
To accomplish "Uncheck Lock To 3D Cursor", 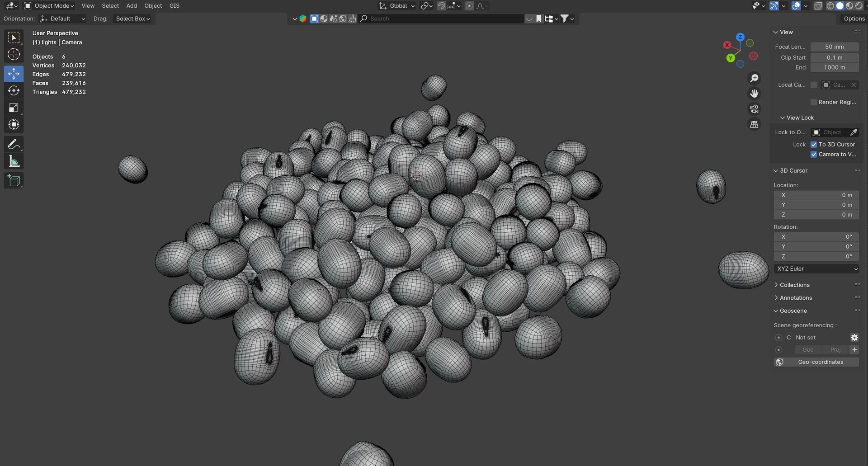I will pos(814,145).
